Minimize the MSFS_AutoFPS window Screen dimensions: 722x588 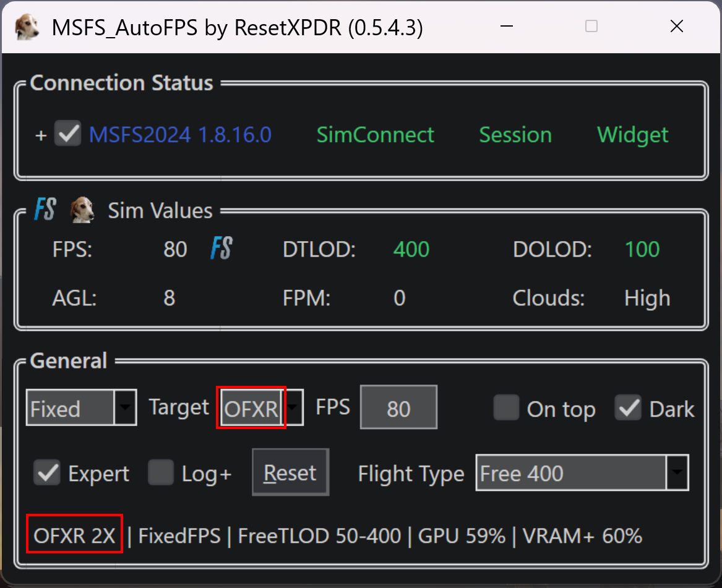507,26
